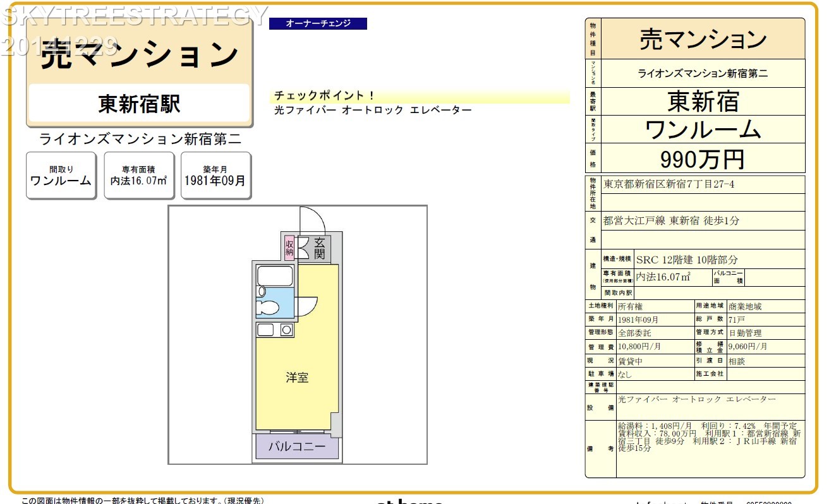Click the toilet symbol in the floor plan

pyautogui.click(x=267, y=308)
